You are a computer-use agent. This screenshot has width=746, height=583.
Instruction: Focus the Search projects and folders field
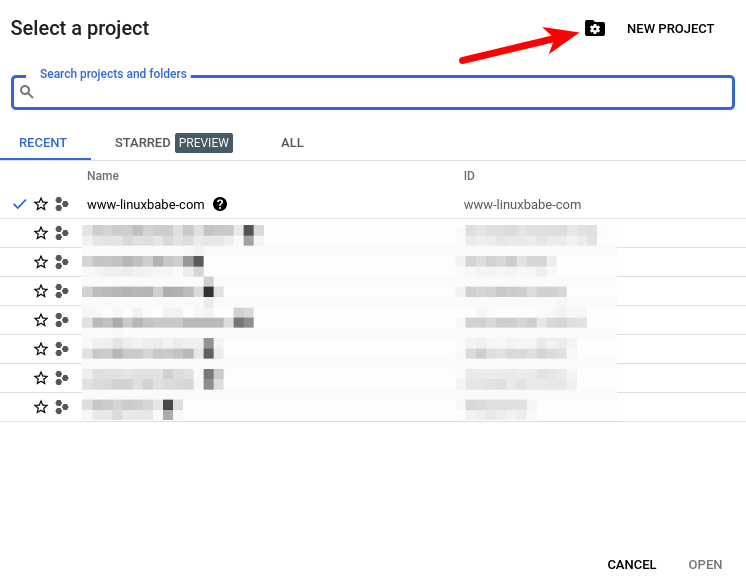(x=380, y=92)
